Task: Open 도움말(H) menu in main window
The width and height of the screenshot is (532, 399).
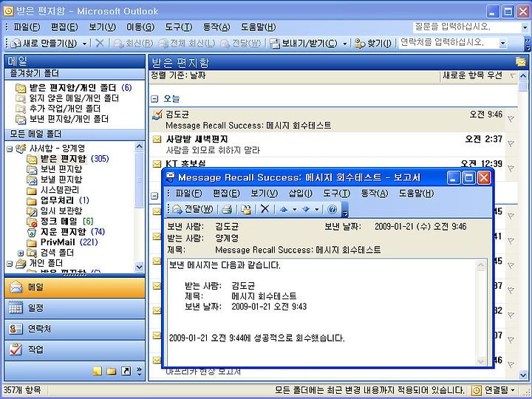Action: pos(258,27)
